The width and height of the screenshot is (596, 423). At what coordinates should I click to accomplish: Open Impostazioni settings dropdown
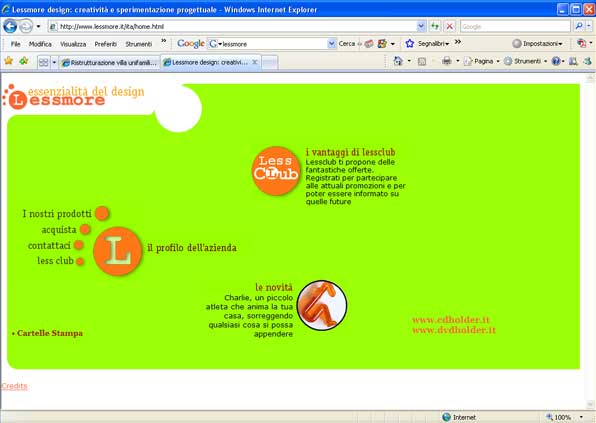537,44
